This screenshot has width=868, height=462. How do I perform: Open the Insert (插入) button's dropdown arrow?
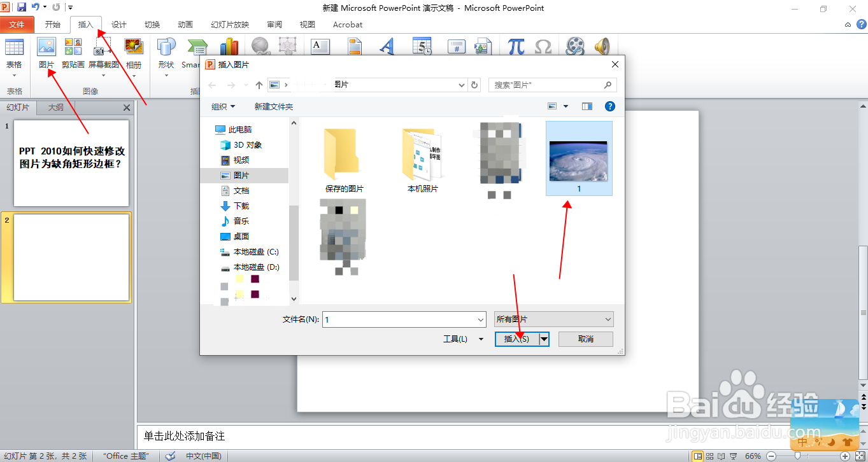coord(544,339)
